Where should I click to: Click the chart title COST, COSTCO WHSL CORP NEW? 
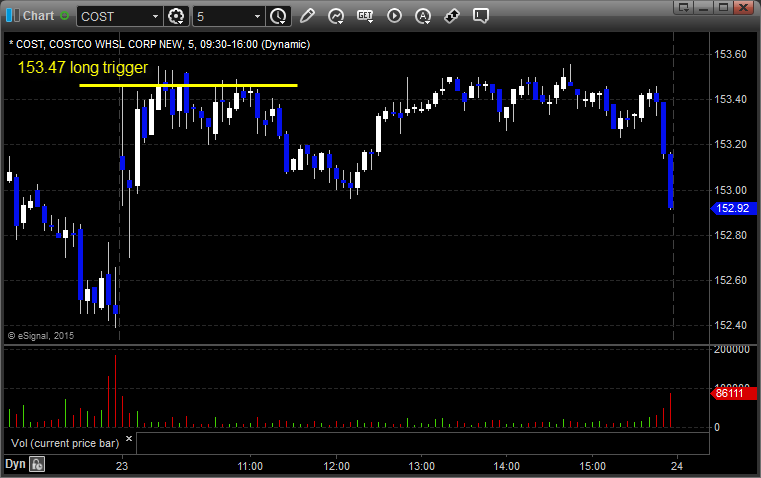click(159, 44)
